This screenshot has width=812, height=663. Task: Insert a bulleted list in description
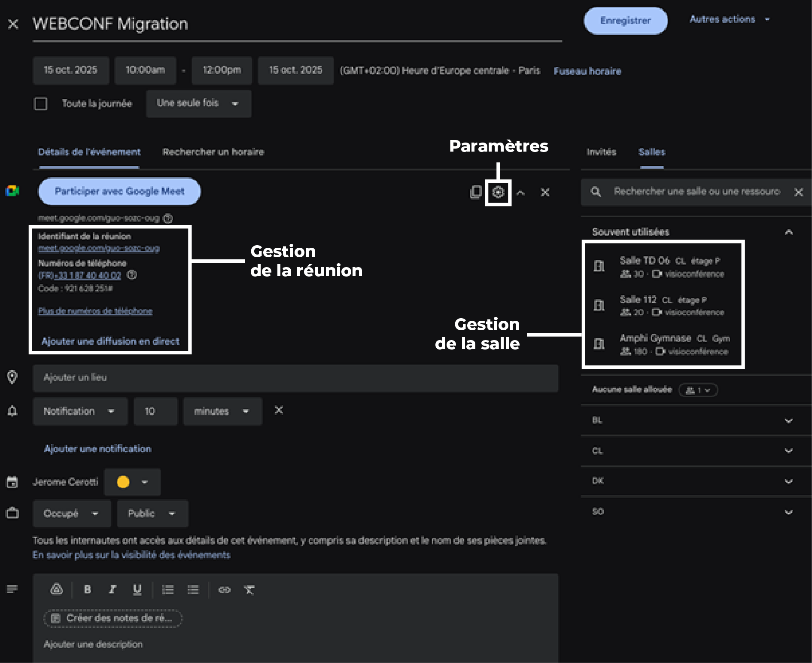(193, 590)
